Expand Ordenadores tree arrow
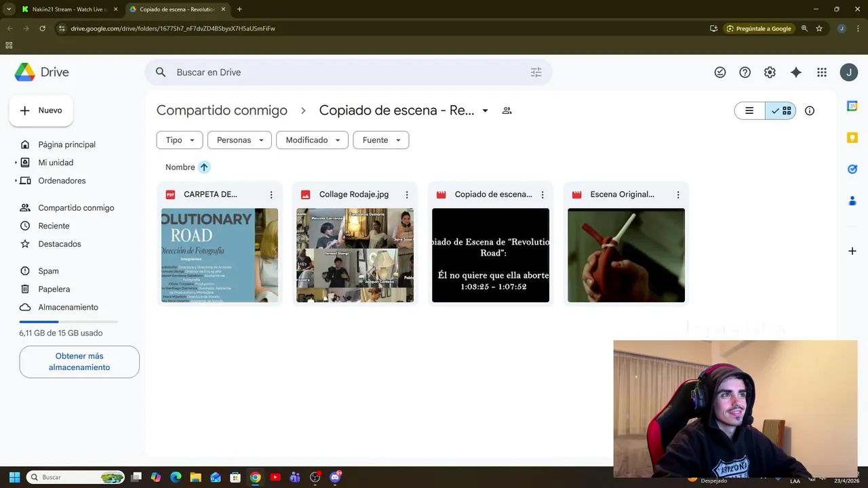 (16, 181)
